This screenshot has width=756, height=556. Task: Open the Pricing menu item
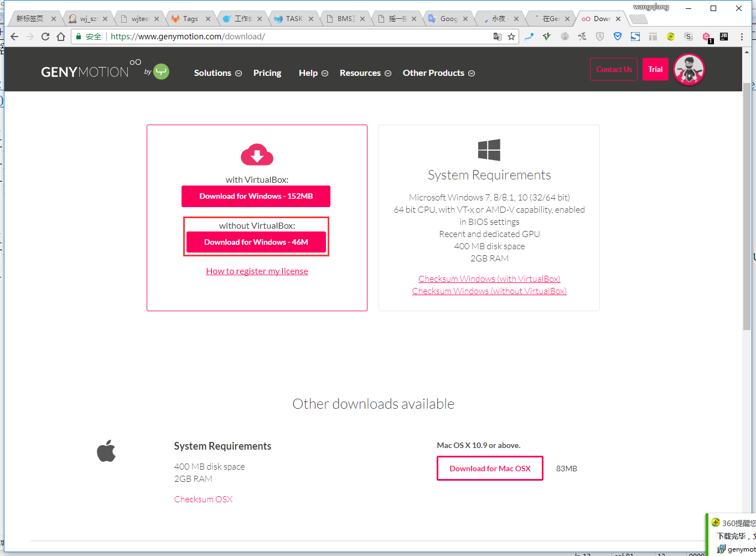[267, 73]
